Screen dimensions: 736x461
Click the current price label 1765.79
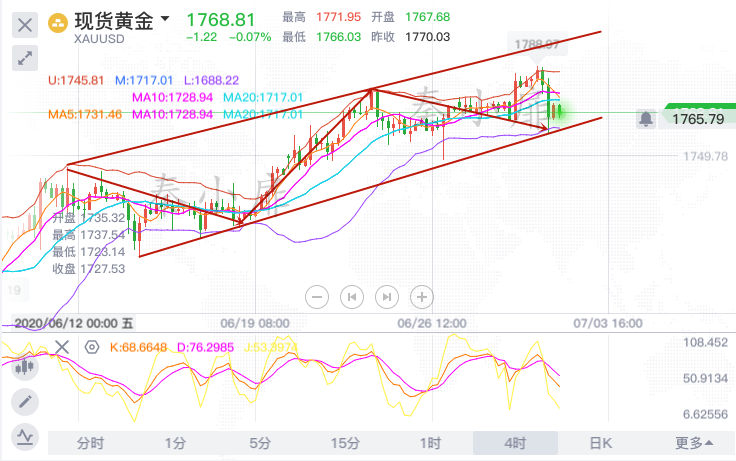coord(698,119)
